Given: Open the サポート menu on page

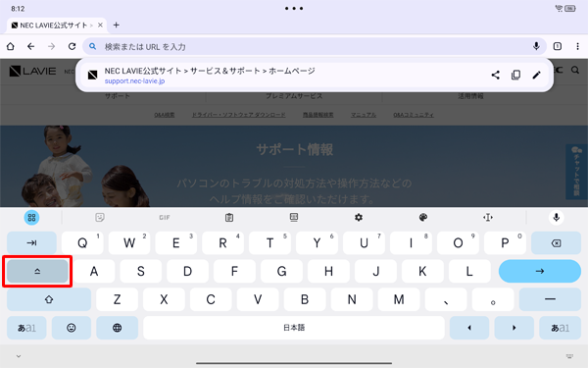Looking at the screenshot, I should [118, 96].
